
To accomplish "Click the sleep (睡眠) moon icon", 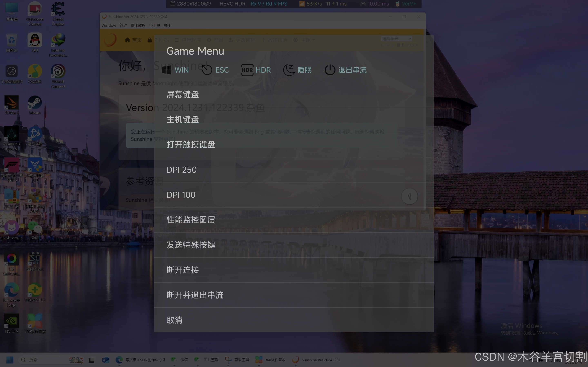I will click(289, 70).
